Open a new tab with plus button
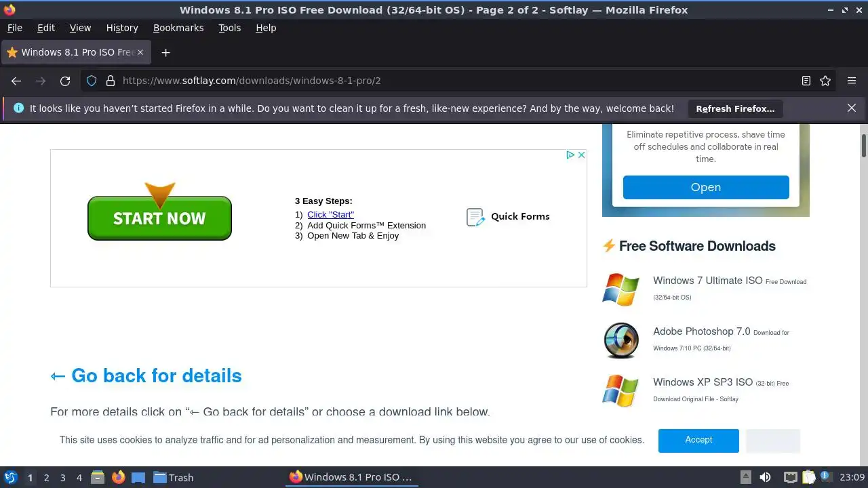Viewport: 868px width, 488px height. [x=165, y=52]
